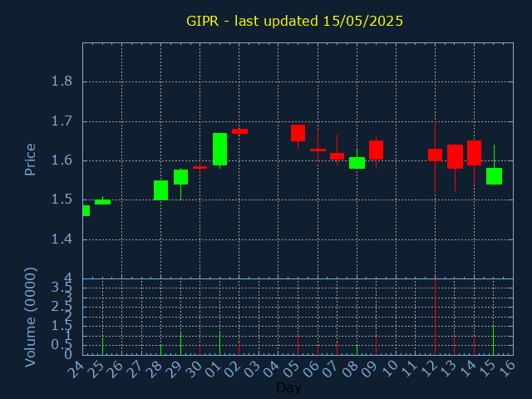Image resolution: width=532 pixels, height=399 pixels.
Task: Click the 1.5 volume tick label
Action: (x=61, y=326)
